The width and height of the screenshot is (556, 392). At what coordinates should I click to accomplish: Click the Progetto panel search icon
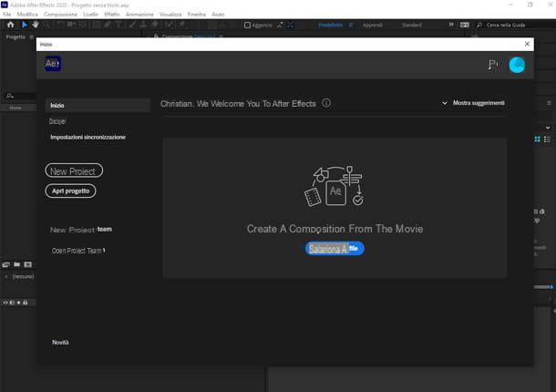point(10,96)
